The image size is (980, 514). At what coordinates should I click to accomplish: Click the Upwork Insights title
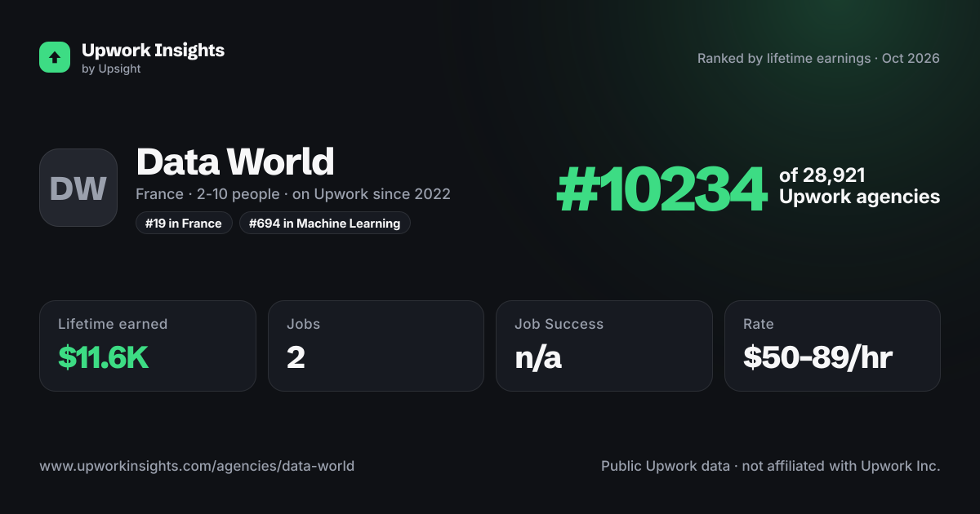(x=153, y=50)
